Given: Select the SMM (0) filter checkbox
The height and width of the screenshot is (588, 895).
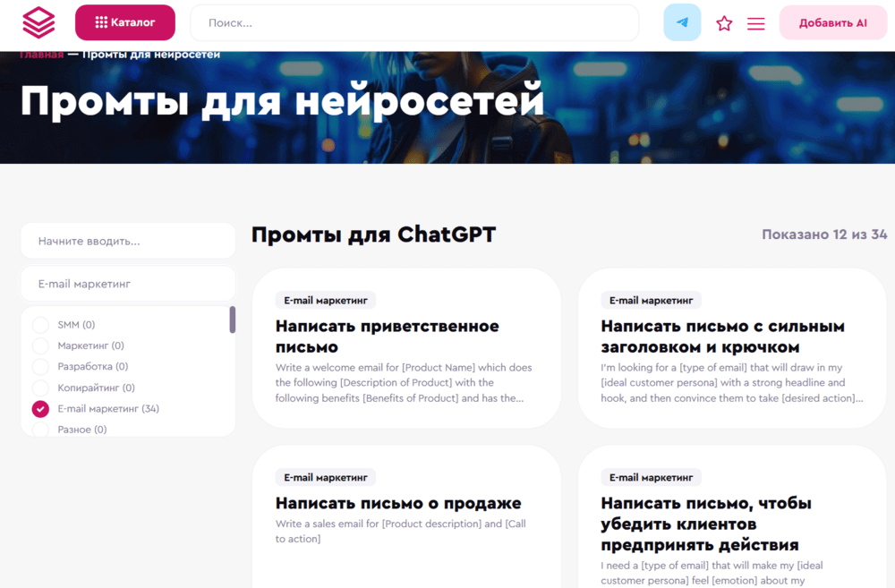Looking at the screenshot, I should (x=40, y=325).
